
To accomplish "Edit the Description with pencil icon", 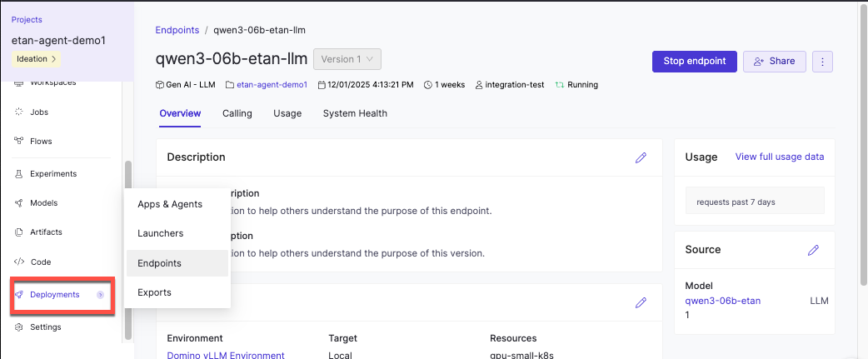I will click(x=641, y=157).
